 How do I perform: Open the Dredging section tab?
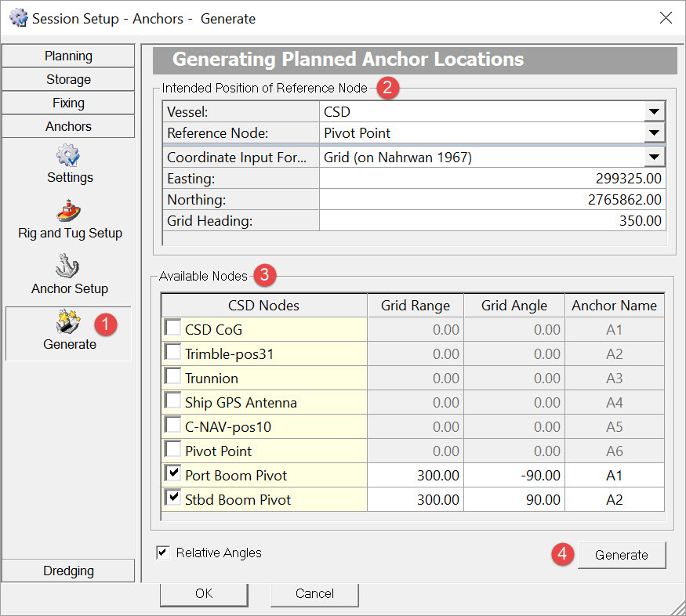pyautogui.click(x=68, y=571)
